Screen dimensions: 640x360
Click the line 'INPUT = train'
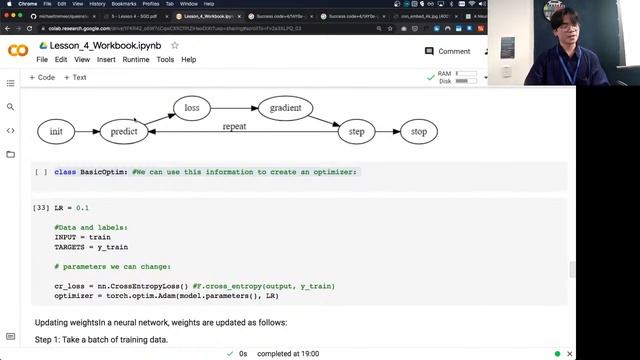(82, 237)
